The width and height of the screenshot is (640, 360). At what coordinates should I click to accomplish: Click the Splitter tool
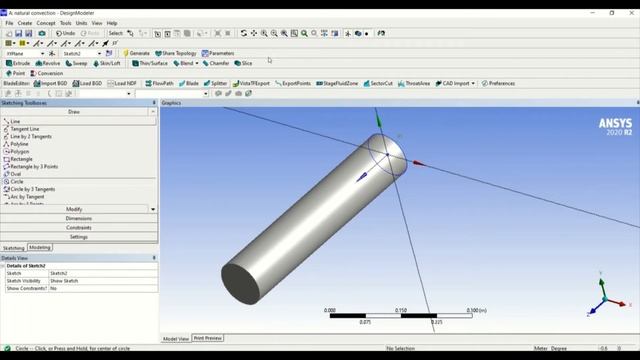pos(216,83)
